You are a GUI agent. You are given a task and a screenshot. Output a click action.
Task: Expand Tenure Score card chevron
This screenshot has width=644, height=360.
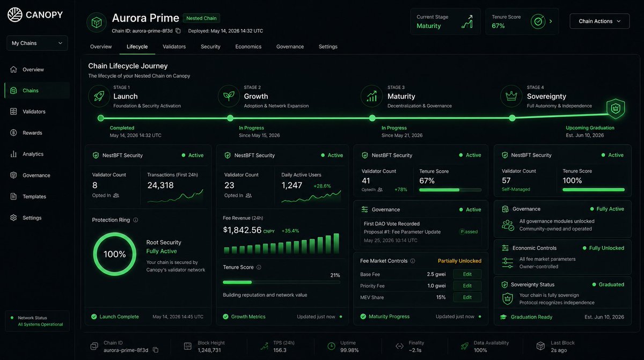point(551,21)
